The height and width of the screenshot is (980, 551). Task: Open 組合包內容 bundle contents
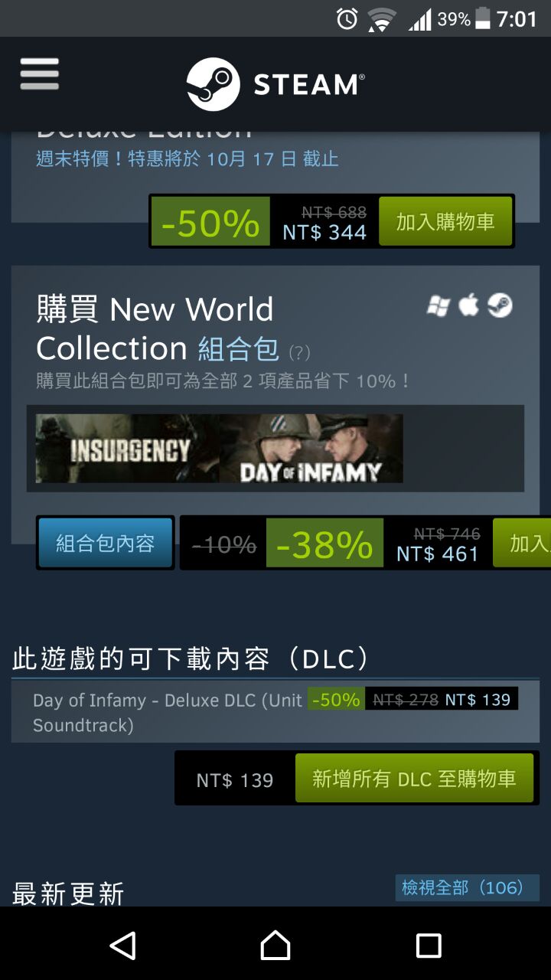point(105,543)
